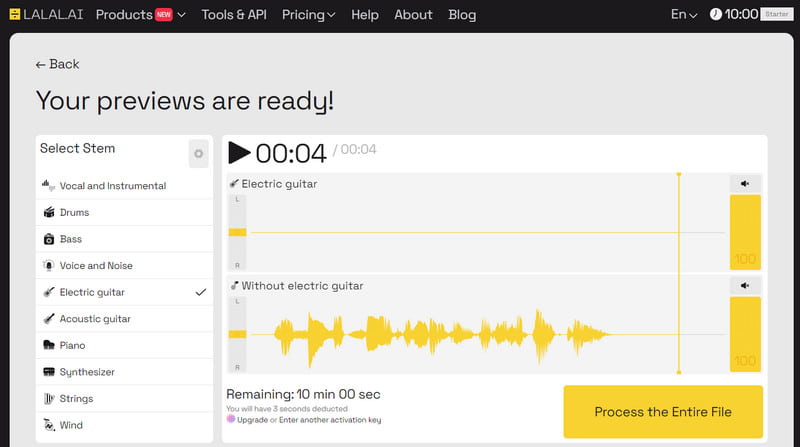
Task: Select the Bass stem icon
Action: tap(49, 240)
